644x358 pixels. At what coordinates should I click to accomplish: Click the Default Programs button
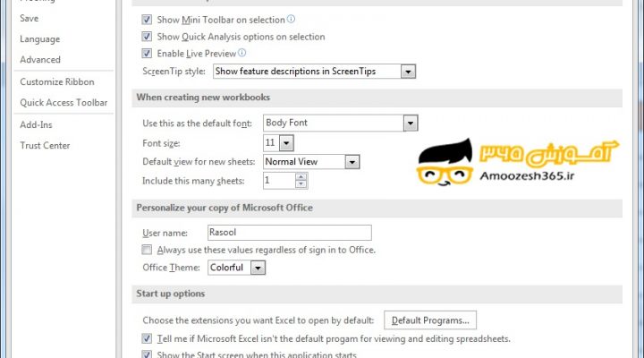pos(430,320)
